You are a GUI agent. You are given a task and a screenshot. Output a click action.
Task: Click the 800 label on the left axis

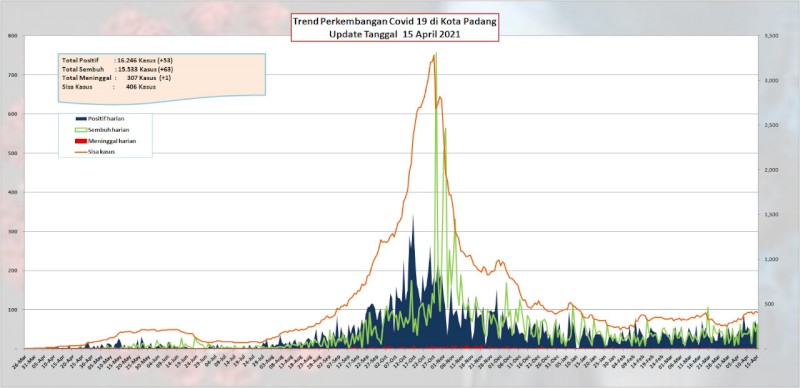(x=12, y=36)
